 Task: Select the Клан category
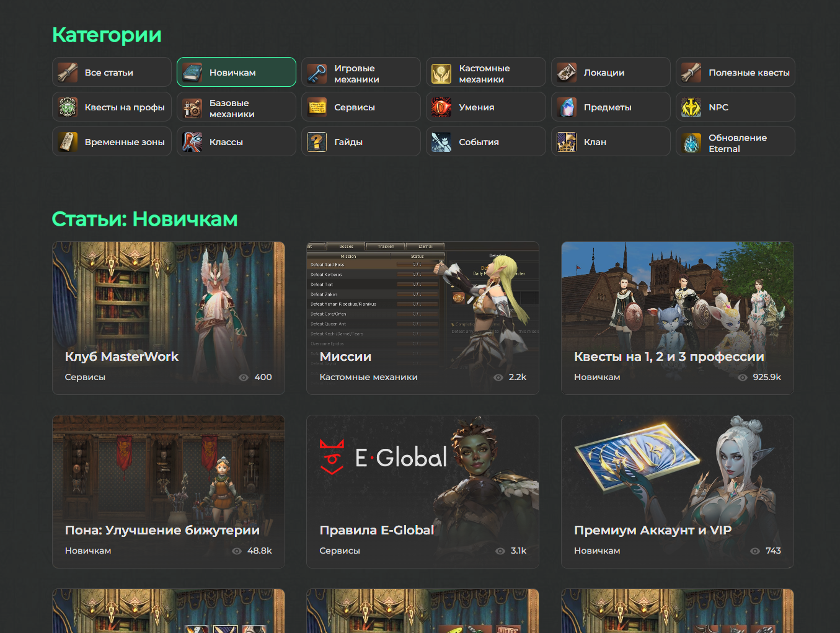[611, 141]
